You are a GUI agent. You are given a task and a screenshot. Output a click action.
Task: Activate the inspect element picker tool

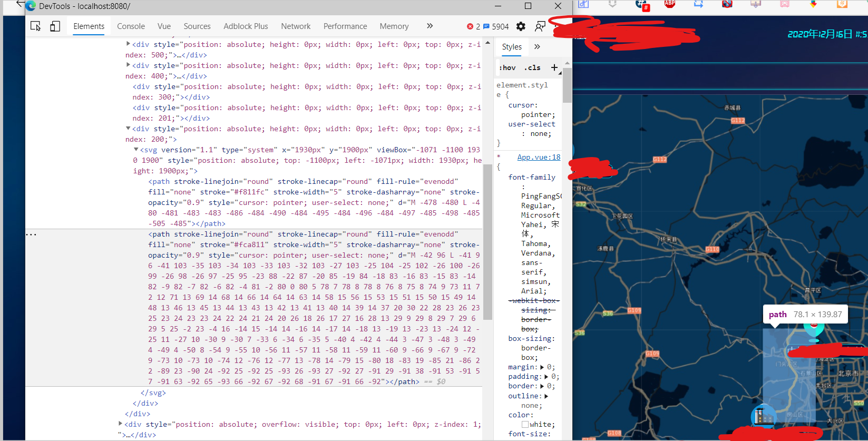(35, 26)
